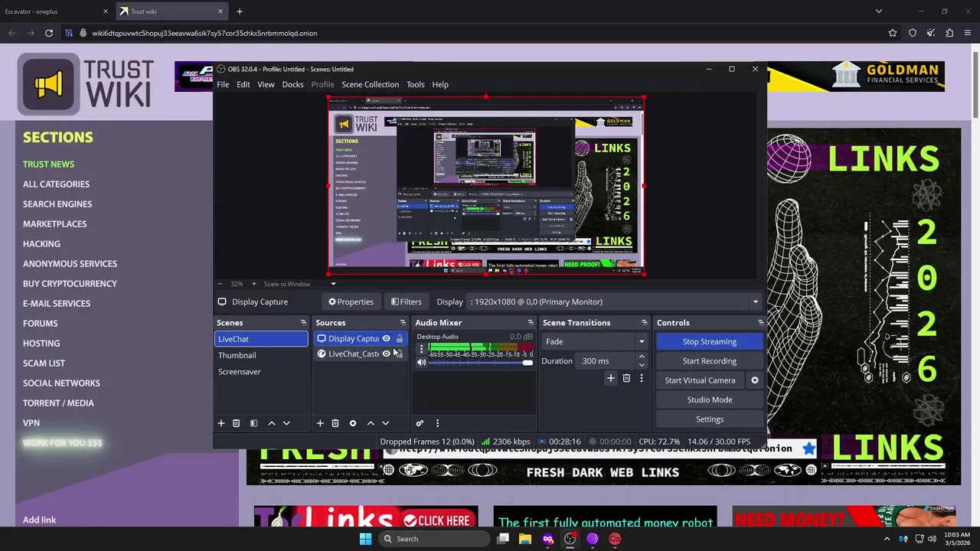Viewport: 980px width, 551px height.
Task: Move the source down in the Sources list
Action: (x=385, y=423)
